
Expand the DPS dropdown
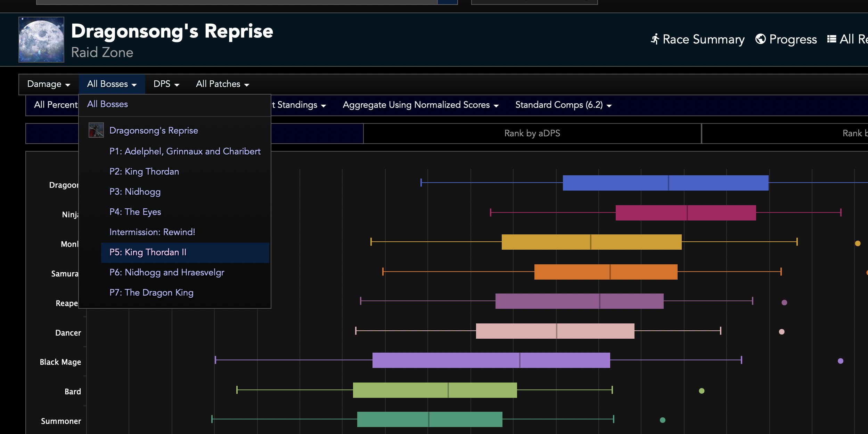(x=166, y=84)
